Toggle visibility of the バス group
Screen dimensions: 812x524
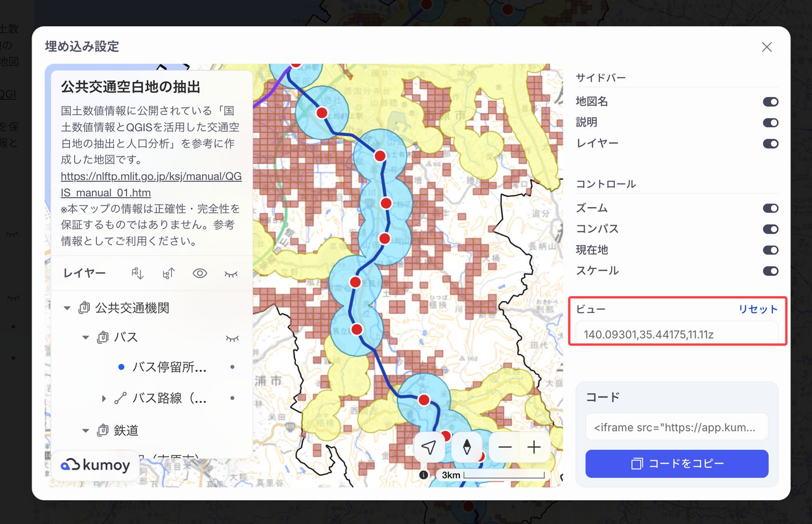[232, 338]
